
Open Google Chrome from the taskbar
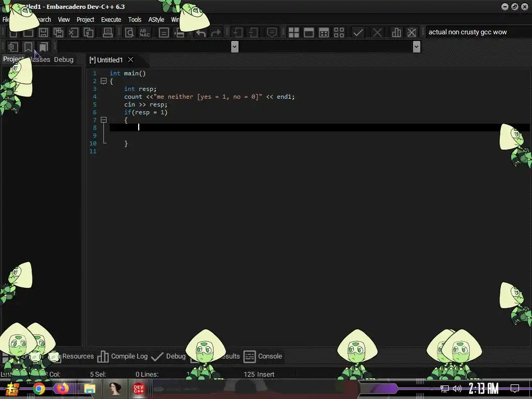[38, 389]
